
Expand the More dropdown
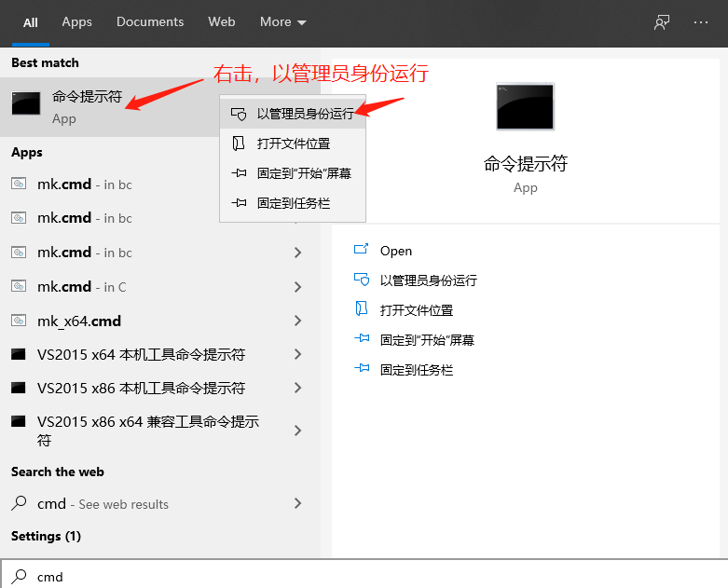tap(282, 21)
